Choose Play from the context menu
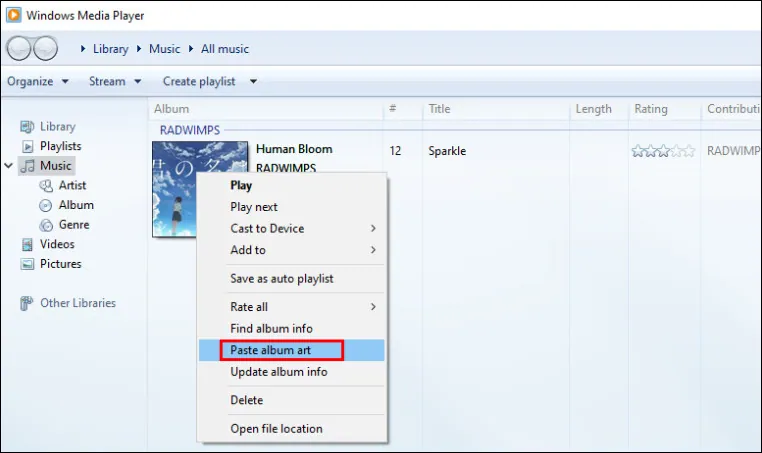Viewport: 762px width, 453px height. (292, 186)
